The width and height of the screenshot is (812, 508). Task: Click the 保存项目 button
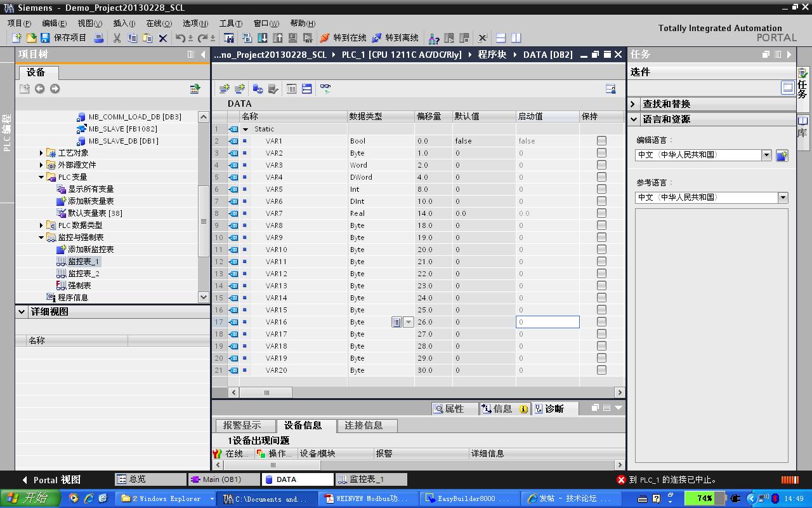(63, 38)
